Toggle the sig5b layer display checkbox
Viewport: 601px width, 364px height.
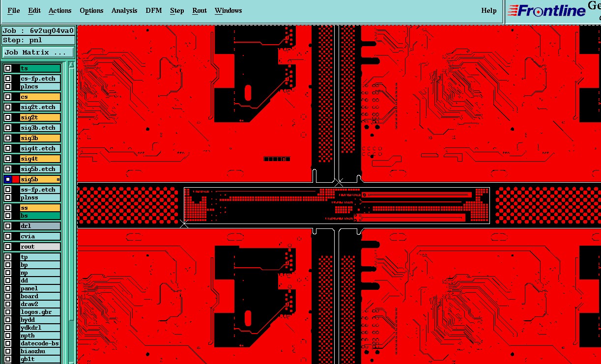(8, 179)
